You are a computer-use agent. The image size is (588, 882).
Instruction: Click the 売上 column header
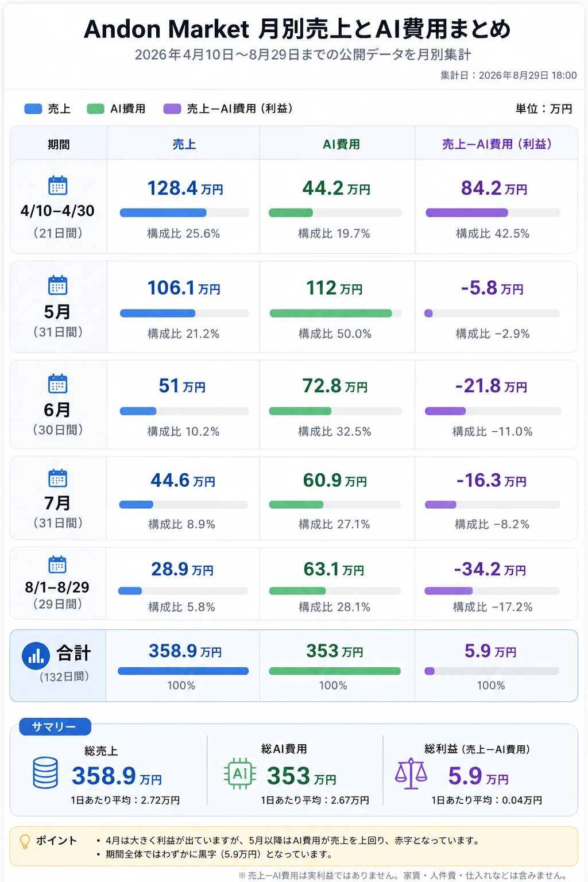[184, 144]
